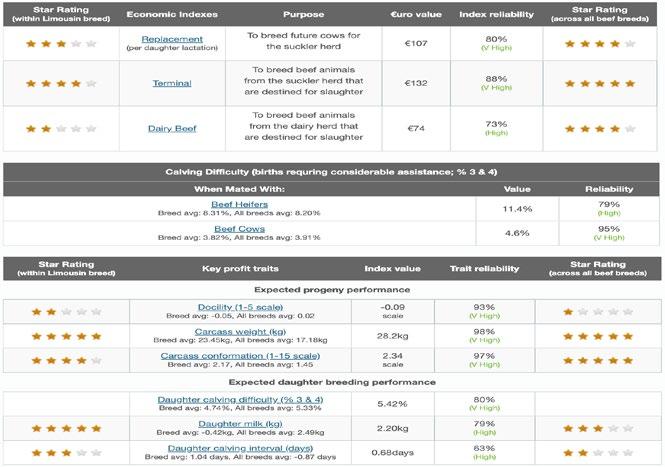
Task: Click the 63% calving interval trait reliability
Action: coord(484,448)
